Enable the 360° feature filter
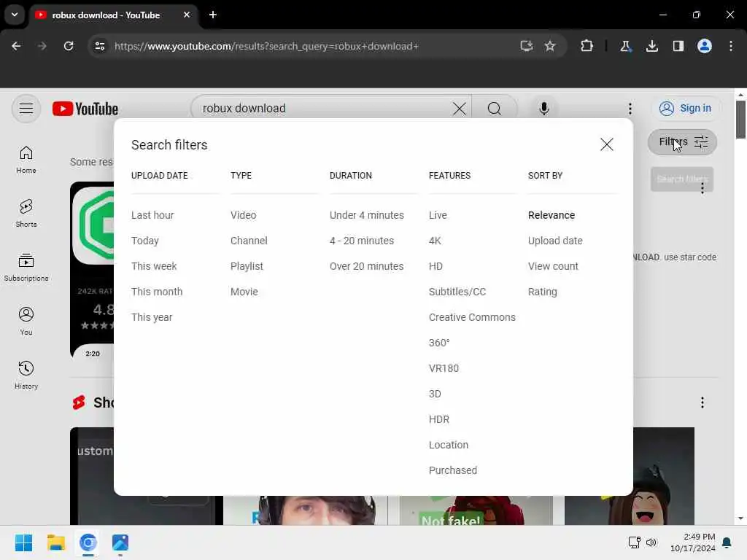 coord(438,343)
